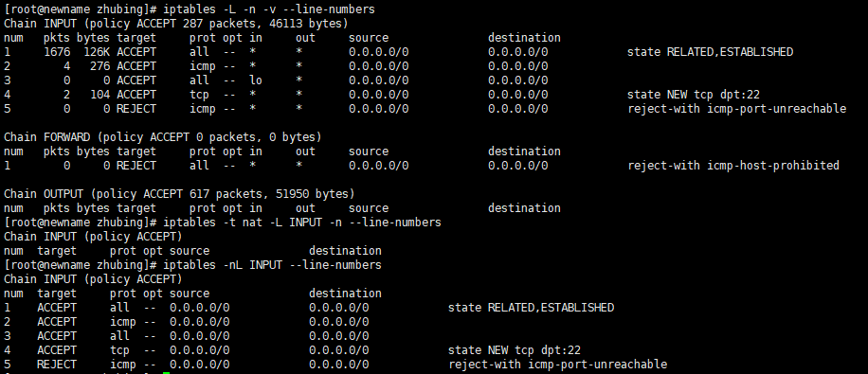868x374 pixels.
Task: Click the green cursor at the final prompt
Action: pyautogui.click(x=166, y=373)
